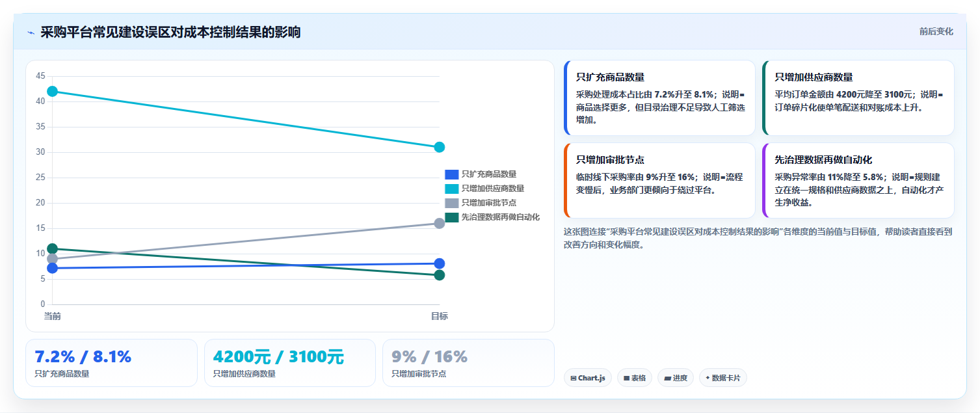Click the icon inside the 进度 tag
Viewport: 980px width, 413px height.
click(668, 378)
